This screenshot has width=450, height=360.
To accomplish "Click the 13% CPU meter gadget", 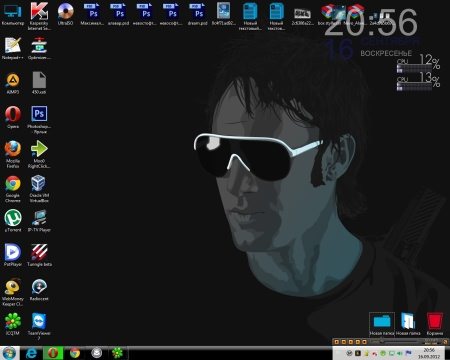I will [x=418, y=82].
